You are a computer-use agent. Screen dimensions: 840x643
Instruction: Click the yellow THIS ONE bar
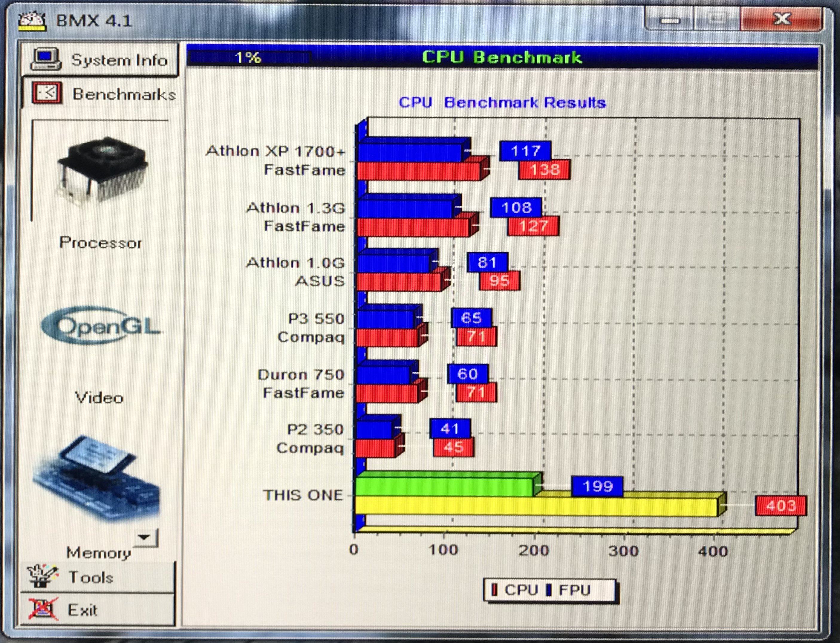coord(536,507)
